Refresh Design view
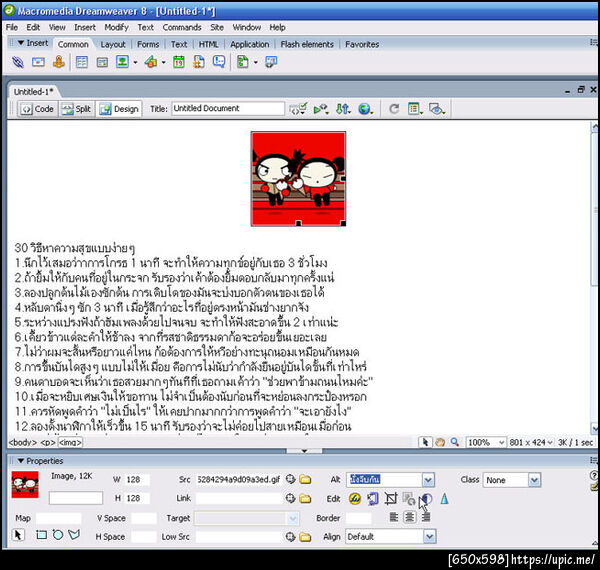Image resolution: width=600 pixels, height=570 pixels. pyautogui.click(x=394, y=109)
